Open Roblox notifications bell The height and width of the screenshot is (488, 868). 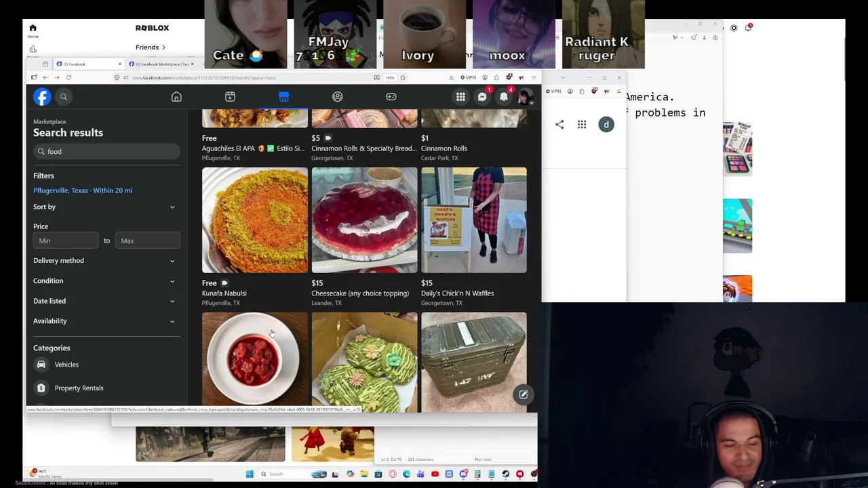[748, 28]
